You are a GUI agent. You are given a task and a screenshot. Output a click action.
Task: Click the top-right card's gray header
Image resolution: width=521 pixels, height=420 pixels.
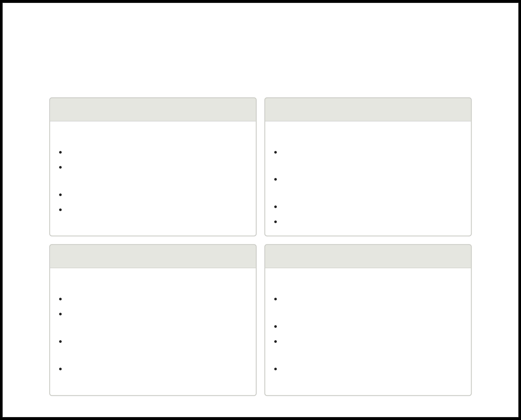click(x=368, y=110)
